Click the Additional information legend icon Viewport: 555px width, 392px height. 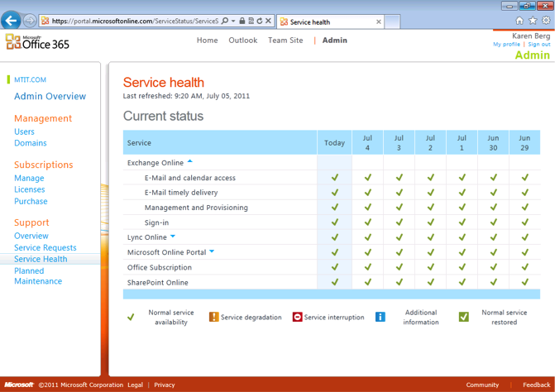[380, 317]
